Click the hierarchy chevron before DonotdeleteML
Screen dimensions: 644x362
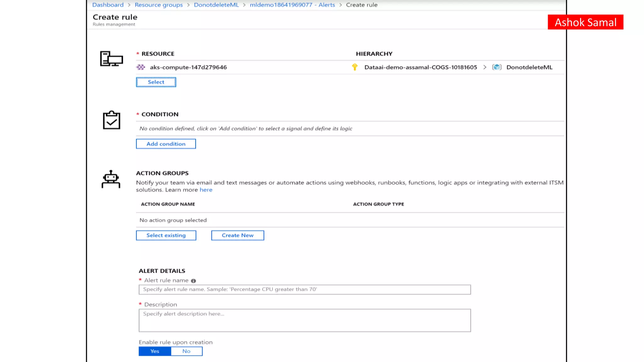(485, 67)
